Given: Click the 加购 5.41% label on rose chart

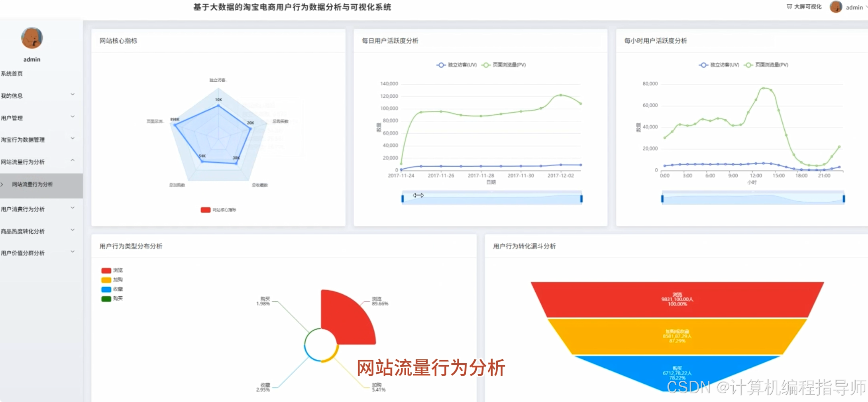Looking at the screenshot, I should tap(379, 387).
